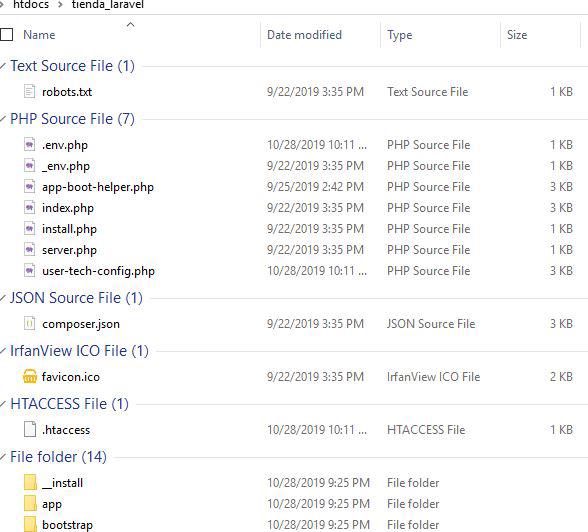Click the app folder icon

click(30, 503)
